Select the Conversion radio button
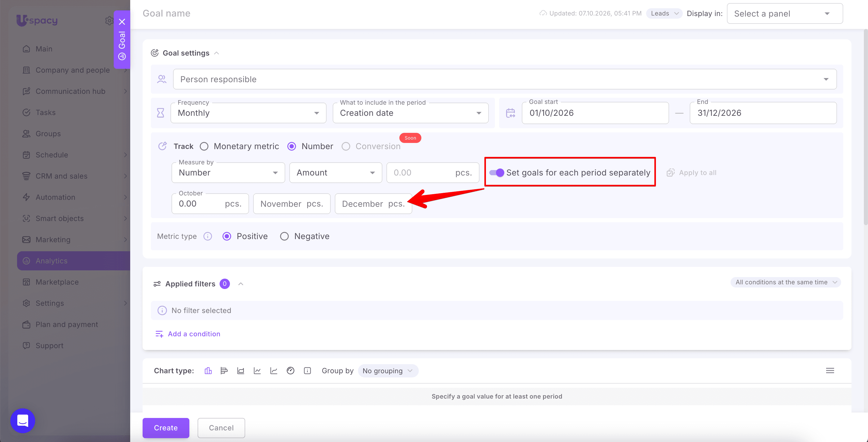 click(x=346, y=146)
